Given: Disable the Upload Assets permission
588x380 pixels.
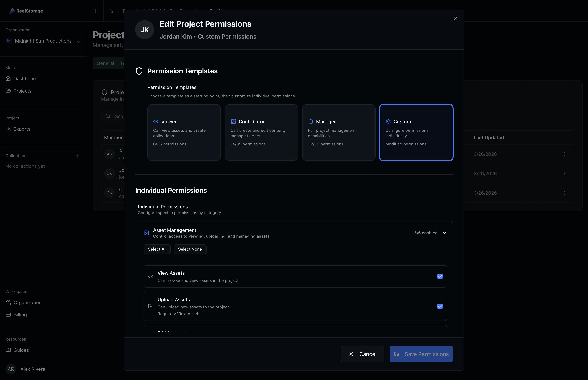Looking at the screenshot, I should 440,306.
